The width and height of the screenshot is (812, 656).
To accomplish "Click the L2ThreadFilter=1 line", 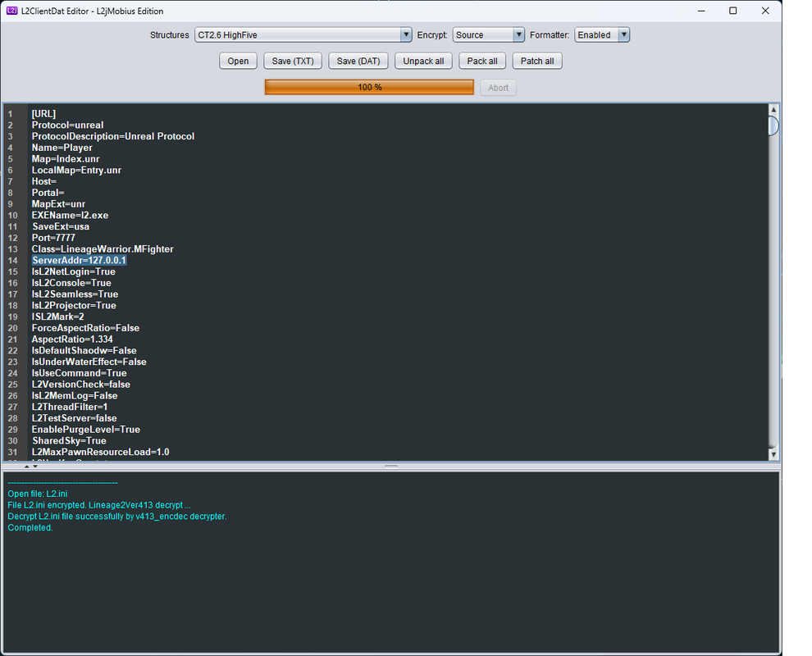I will [x=70, y=407].
